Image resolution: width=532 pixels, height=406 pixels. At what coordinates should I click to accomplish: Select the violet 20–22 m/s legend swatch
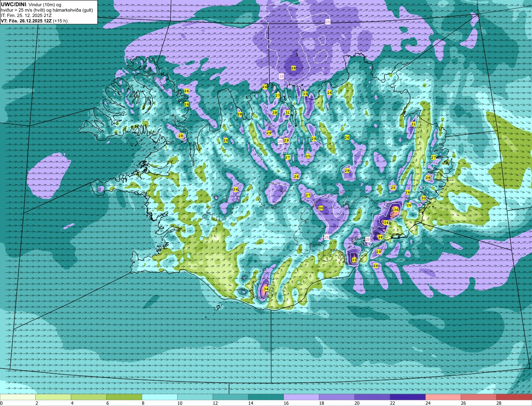coord(372,397)
